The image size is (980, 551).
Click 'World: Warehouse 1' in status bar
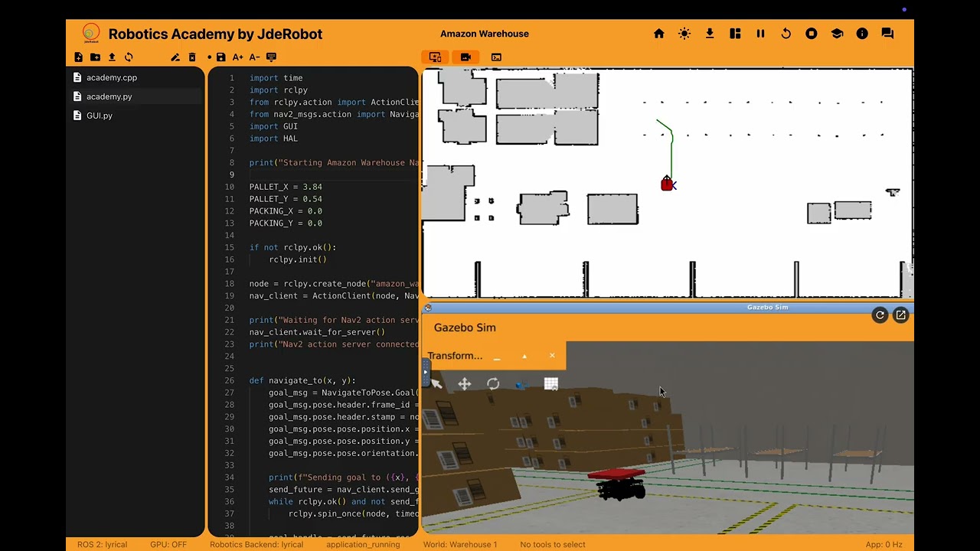[x=460, y=545]
